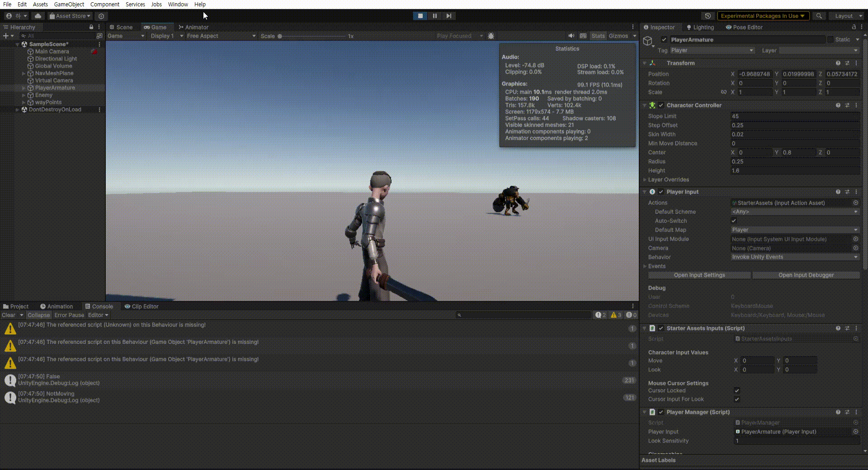Image resolution: width=868 pixels, height=470 pixels.
Task: Toggle the Inspector lock icon
Action: [x=854, y=27]
